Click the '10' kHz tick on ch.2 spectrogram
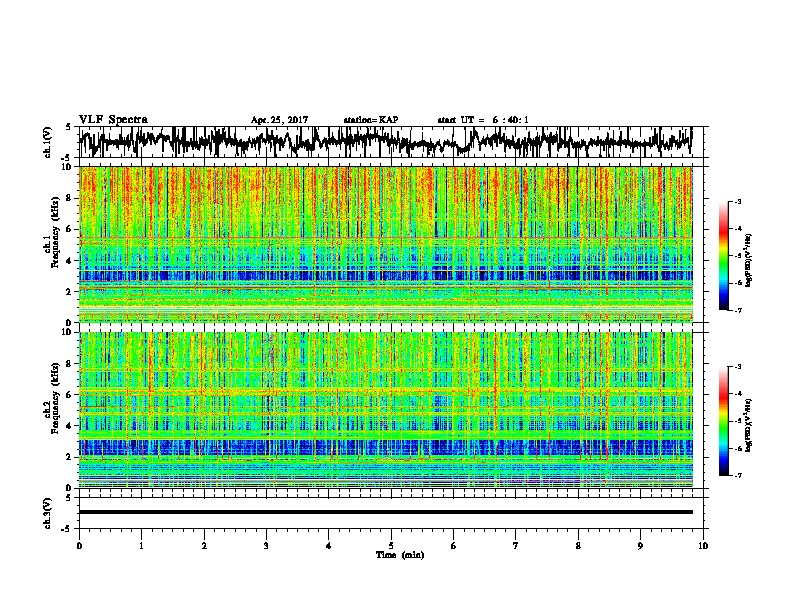This screenshot has height=612, width=792. click(x=67, y=332)
